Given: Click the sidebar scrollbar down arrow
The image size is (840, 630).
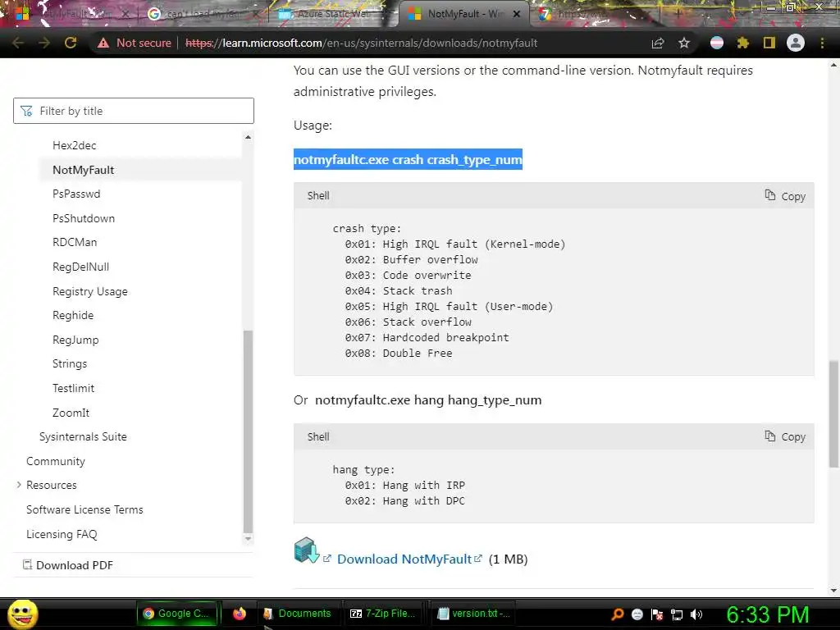Looking at the screenshot, I should [x=248, y=539].
